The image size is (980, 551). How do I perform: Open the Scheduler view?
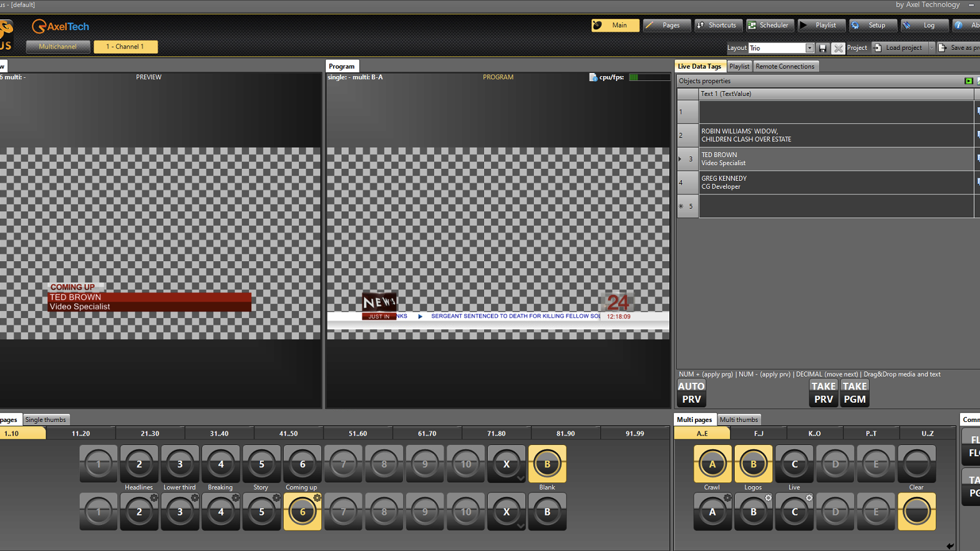click(768, 26)
